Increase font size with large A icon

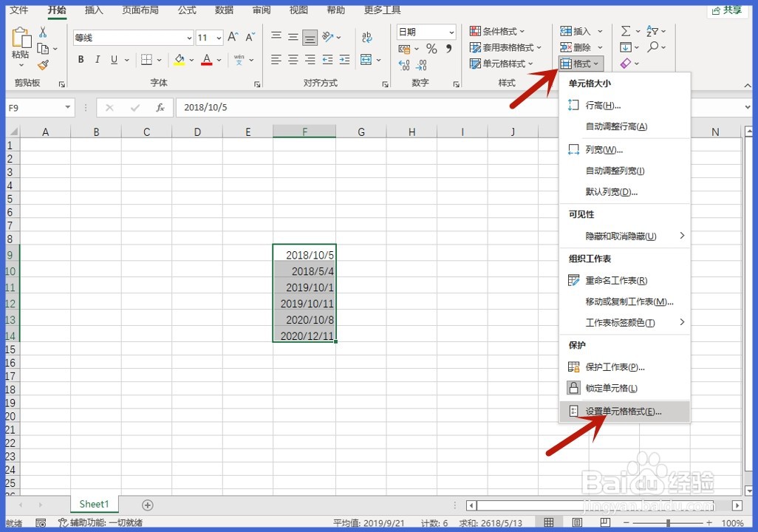tap(233, 37)
